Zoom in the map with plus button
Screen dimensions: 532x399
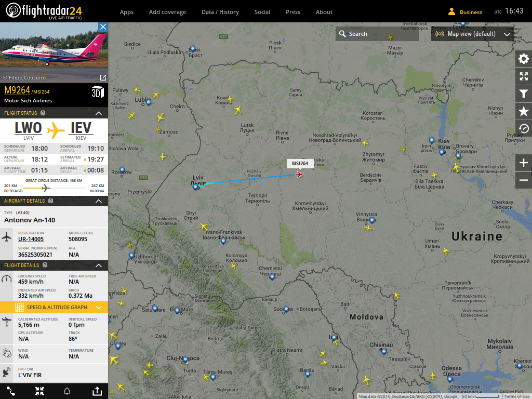tap(524, 163)
